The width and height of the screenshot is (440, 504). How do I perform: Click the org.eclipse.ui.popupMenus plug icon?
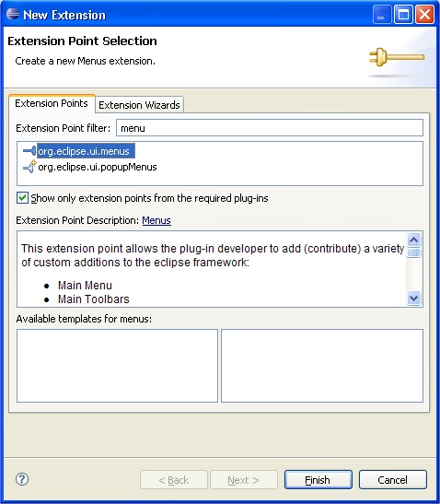[x=29, y=167]
